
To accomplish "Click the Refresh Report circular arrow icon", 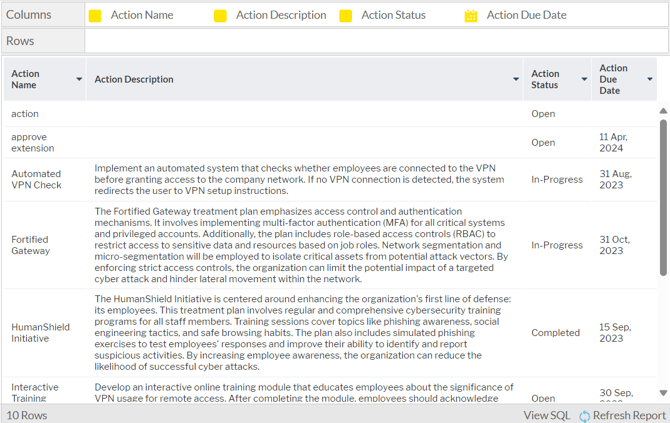I will click(x=584, y=415).
